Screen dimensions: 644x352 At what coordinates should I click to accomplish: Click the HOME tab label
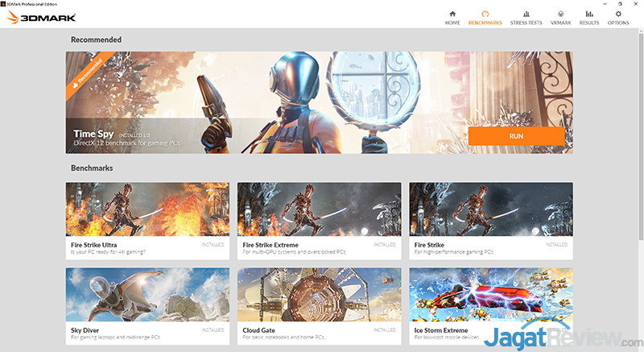click(452, 23)
